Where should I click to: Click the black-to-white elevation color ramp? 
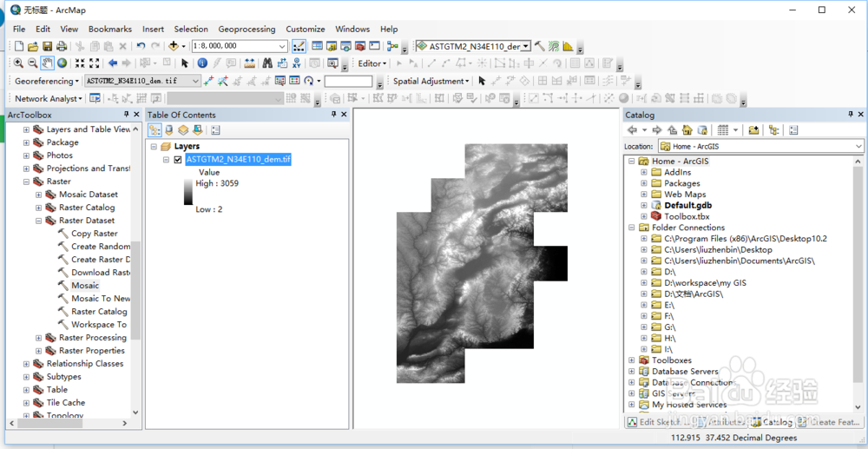coord(188,192)
